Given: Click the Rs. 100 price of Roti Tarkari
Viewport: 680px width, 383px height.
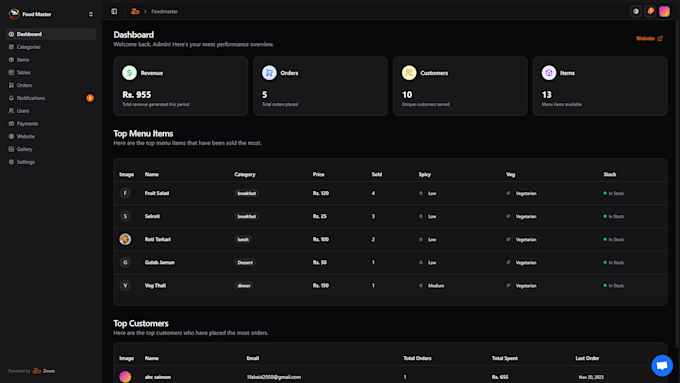Looking at the screenshot, I should pyautogui.click(x=321, y=239).
